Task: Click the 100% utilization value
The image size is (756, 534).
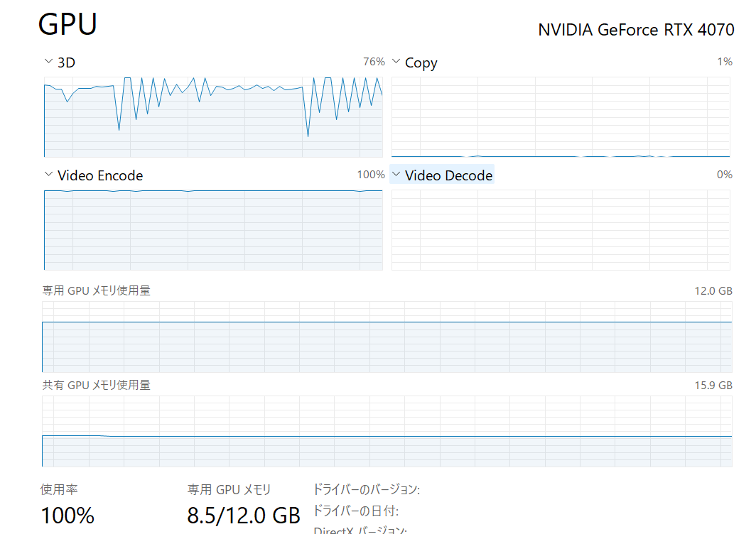Action: tap(67, 516)
